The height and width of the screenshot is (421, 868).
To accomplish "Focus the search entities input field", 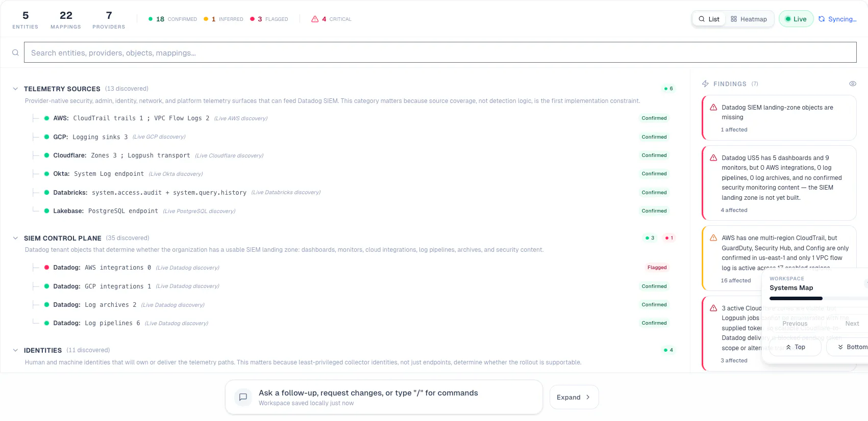I will (x=440, y=52).
